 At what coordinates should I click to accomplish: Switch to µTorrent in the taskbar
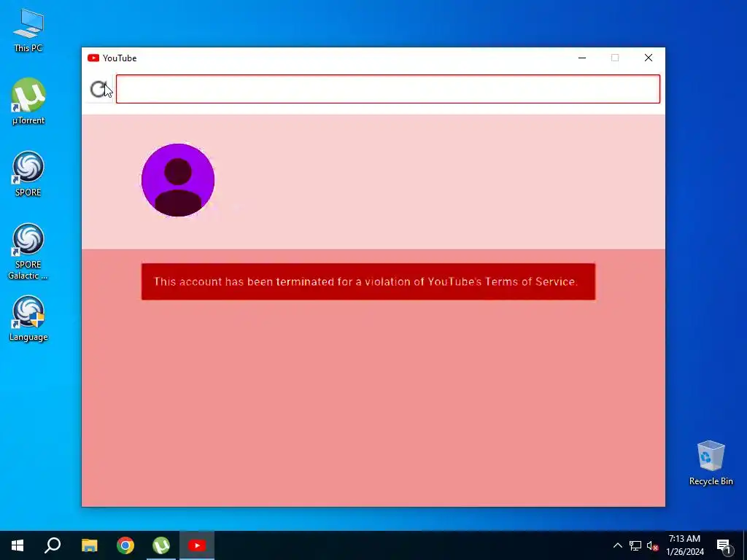pos(161,545)
